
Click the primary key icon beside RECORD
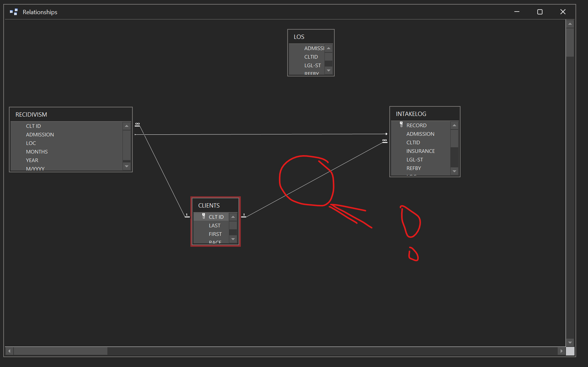pyautogui.click(x=401, y=125)
